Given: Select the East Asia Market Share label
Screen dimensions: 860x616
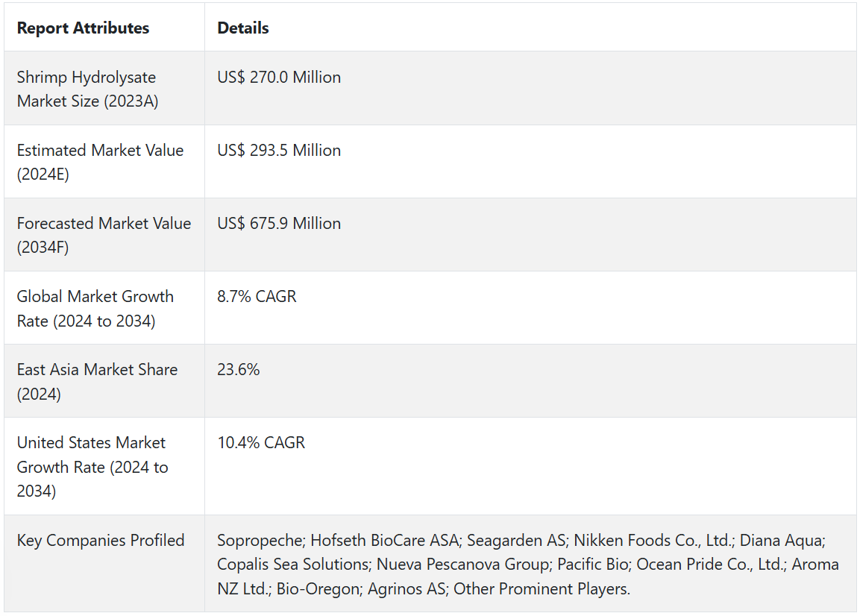Looking at the screenshot, I should (x=97, y=381).
